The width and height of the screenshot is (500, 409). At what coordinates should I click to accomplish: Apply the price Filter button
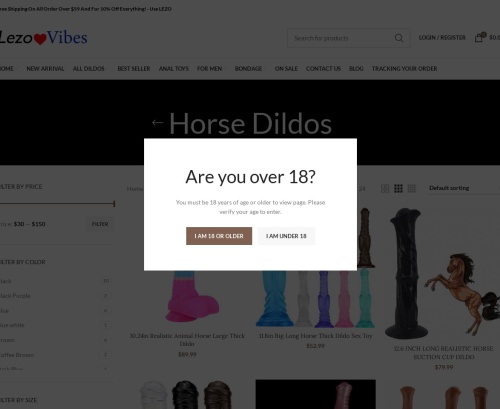[x=100, y=224]
